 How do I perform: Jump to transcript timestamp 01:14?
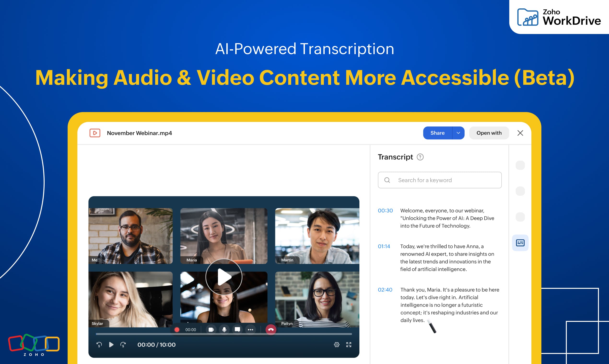tap(384, 246)
